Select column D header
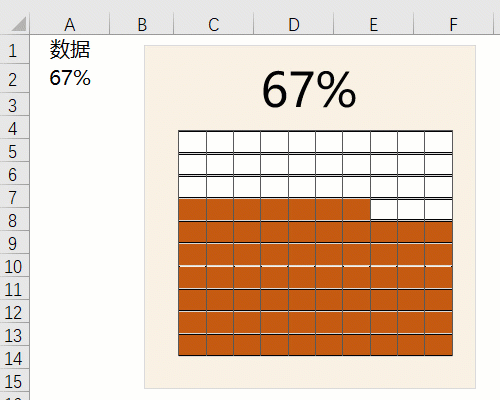 (294, 24)
